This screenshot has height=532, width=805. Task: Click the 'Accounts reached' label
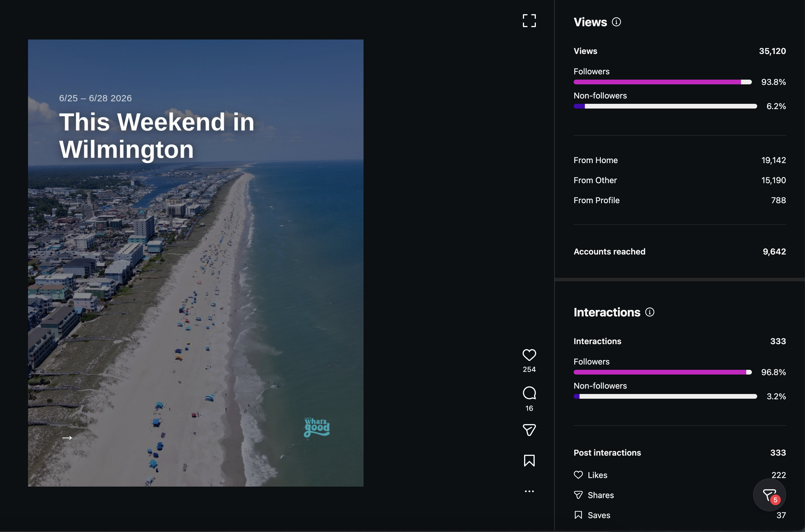tap(609, 252)
